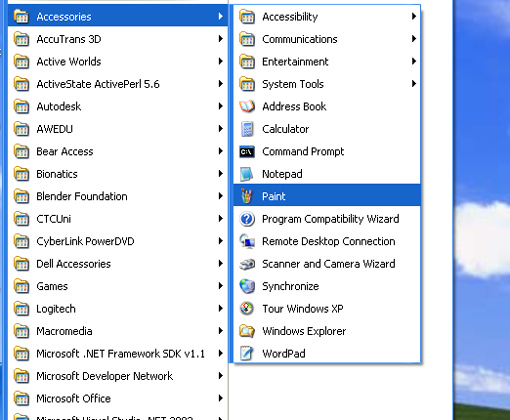Click the Paint palette icon
Image resolution: width=510 pixels, height=420 pixels.
point(247,196)
